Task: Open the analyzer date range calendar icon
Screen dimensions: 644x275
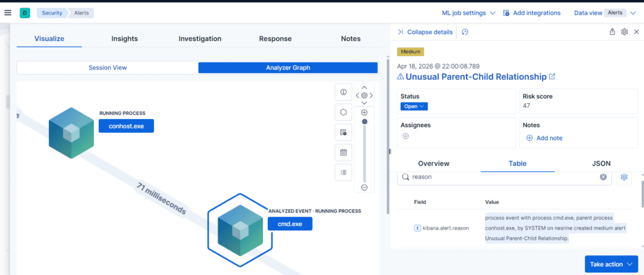Action: pos(343,152)
